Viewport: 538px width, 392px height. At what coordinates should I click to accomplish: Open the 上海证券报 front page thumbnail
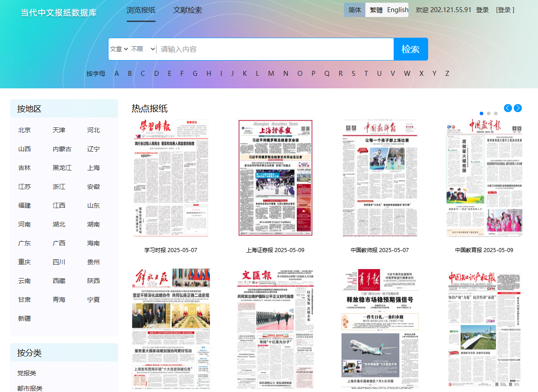point(275,178)
